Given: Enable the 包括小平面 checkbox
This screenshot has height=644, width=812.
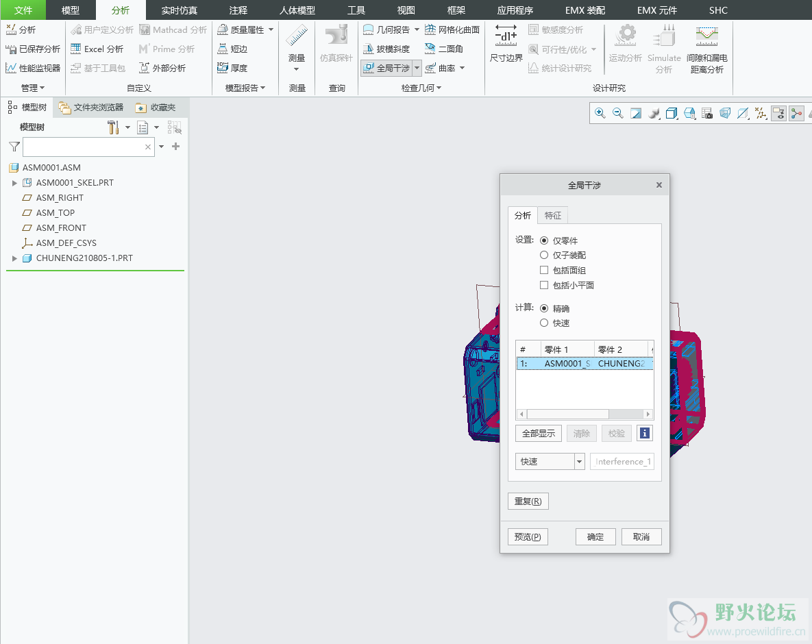Looking at the screenshot, I should pyautogui.click(x=544, y=285).
